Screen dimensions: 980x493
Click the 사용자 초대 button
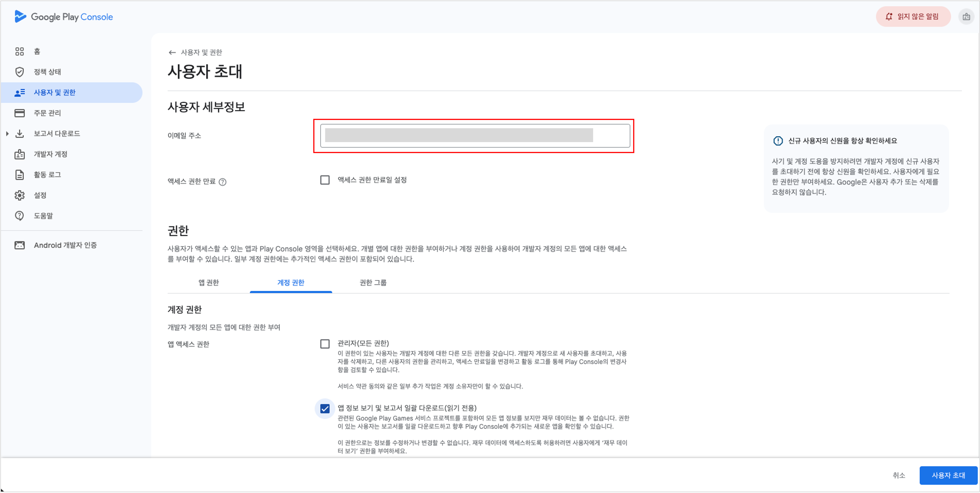tap(948, 475)
